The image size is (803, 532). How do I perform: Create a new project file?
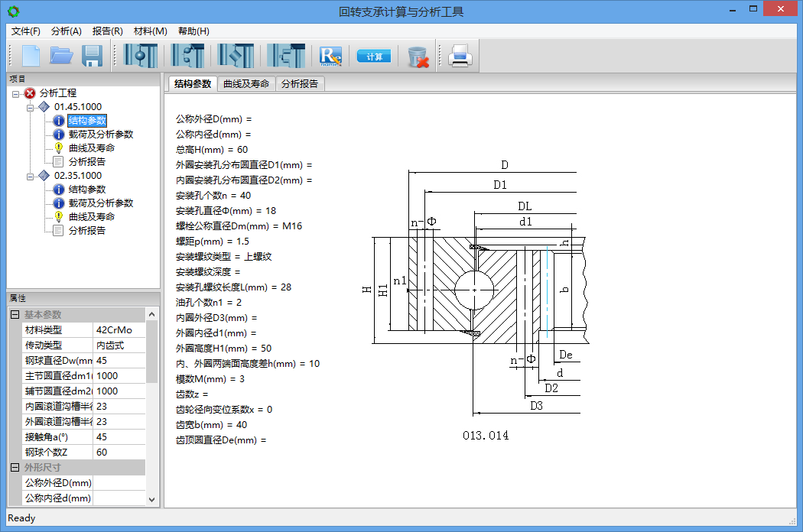(31, 56)
